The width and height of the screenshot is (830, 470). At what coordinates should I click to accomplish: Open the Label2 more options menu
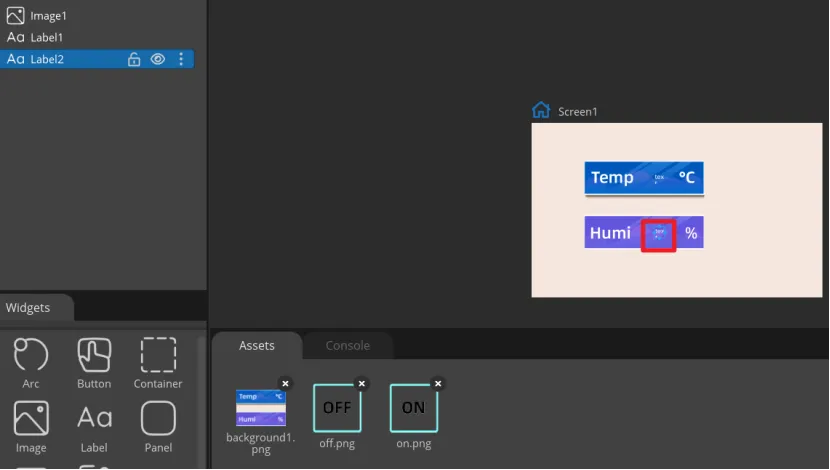[181, 60]
